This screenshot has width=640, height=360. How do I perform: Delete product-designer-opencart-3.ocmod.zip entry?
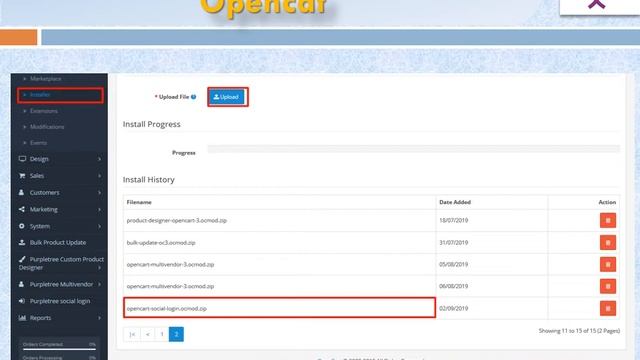608,220
